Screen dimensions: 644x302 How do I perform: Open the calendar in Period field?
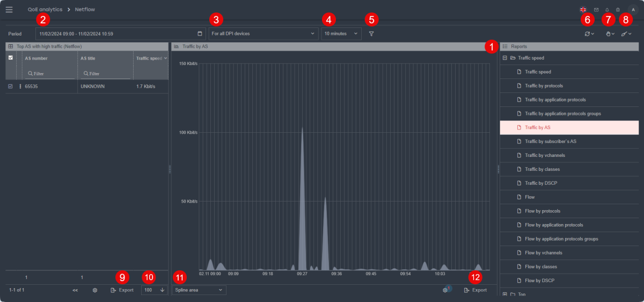pyautogui.click(x=200, y=33)
